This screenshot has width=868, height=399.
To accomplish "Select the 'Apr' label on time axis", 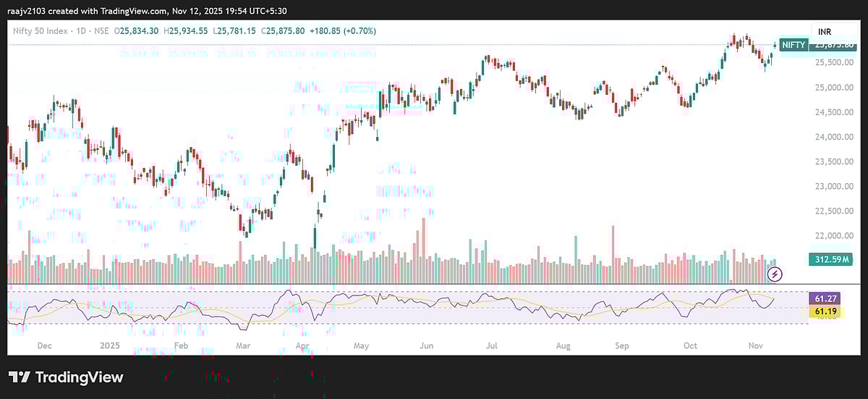I will [301, 346].
